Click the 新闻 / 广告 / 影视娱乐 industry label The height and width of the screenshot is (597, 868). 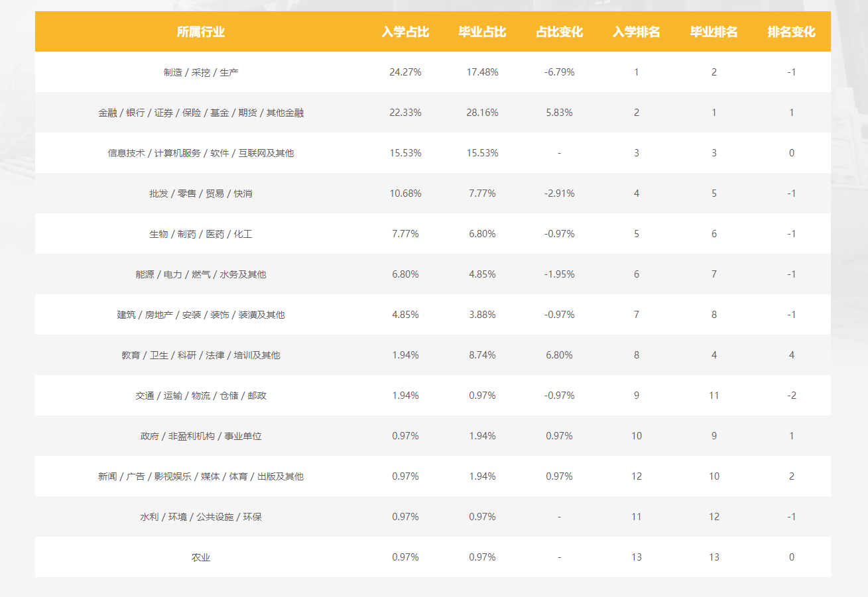(x=201, y=476)
